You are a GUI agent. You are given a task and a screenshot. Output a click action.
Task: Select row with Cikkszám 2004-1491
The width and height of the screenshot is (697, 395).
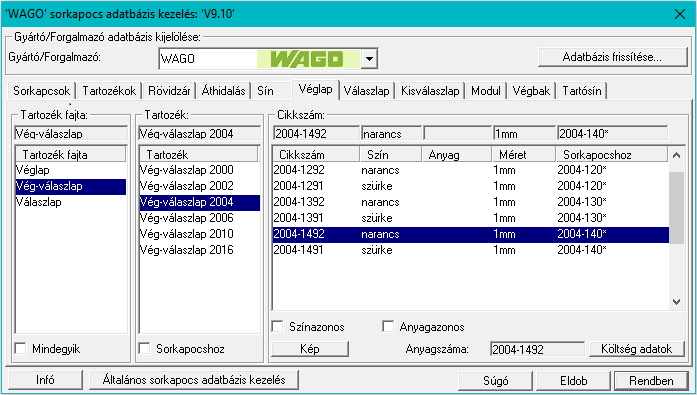pyautogui.click(x=470, y=250)
